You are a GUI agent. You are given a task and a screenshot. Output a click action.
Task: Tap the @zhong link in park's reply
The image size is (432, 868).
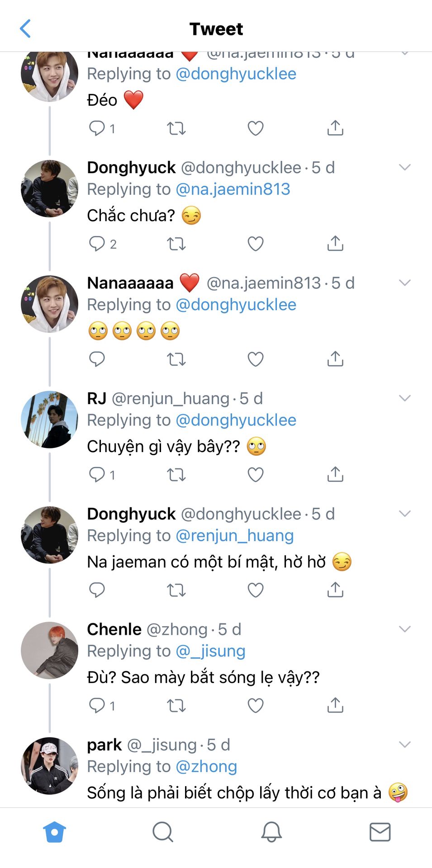206,767
